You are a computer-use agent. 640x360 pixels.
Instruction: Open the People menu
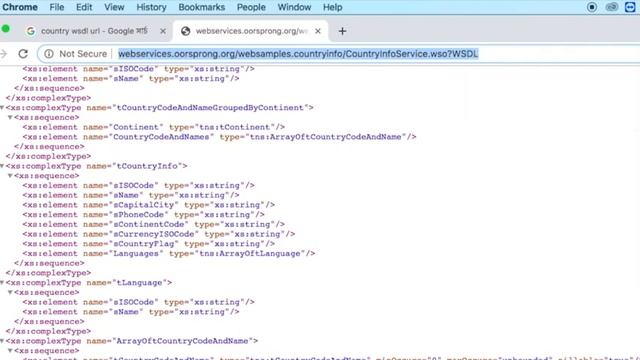(x=251, y=7)
